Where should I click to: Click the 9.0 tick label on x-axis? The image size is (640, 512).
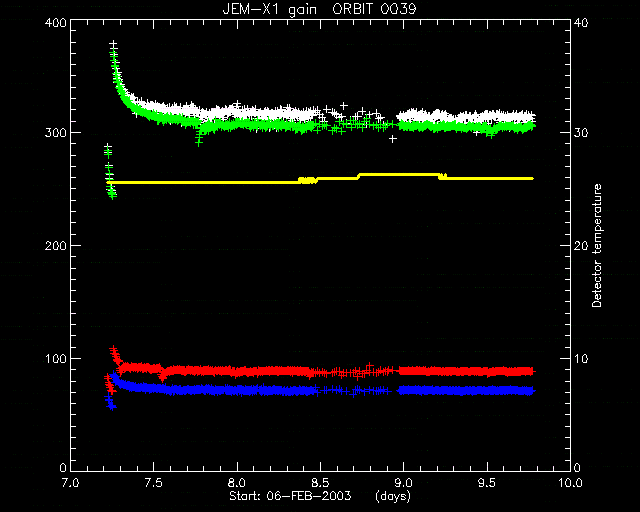coord(403,483)
